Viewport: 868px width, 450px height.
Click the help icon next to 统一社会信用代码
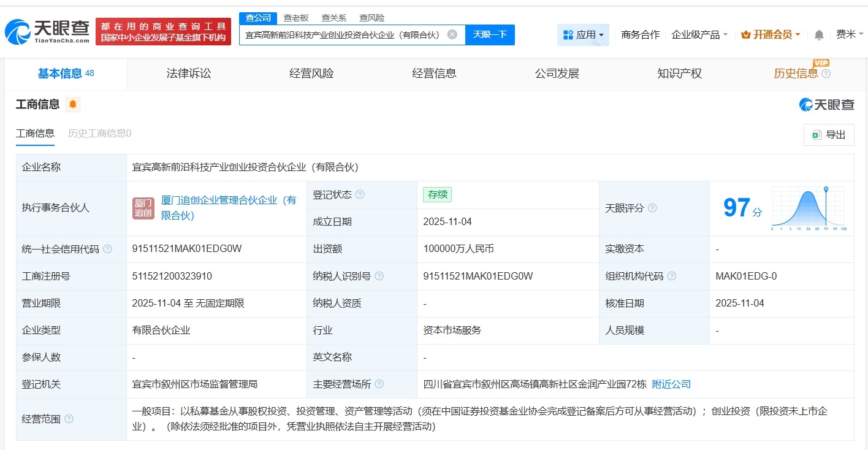(x=107, y=249)
